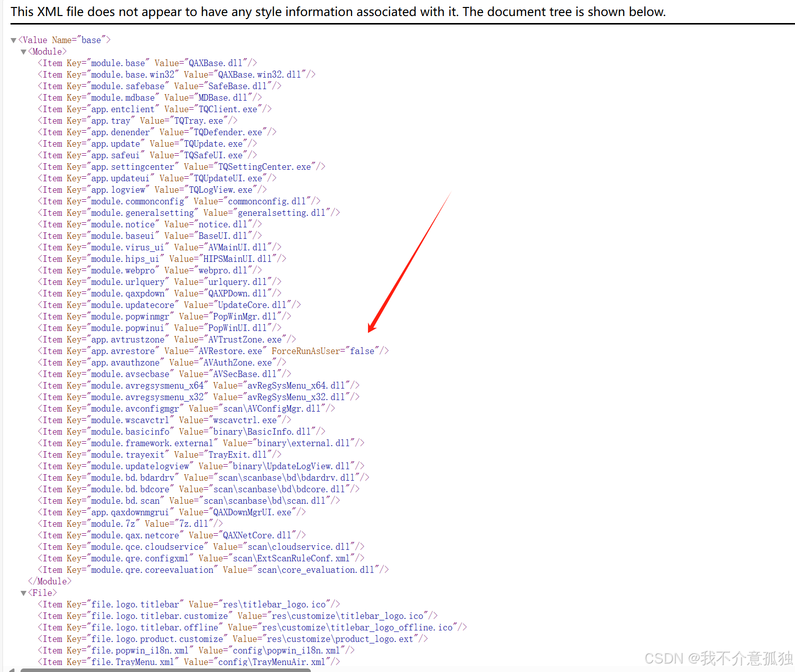Click the module.avconfigmgr scan\AVConfigMgr.dll line
Screen dimensions: 795x672
coord(187,409)
